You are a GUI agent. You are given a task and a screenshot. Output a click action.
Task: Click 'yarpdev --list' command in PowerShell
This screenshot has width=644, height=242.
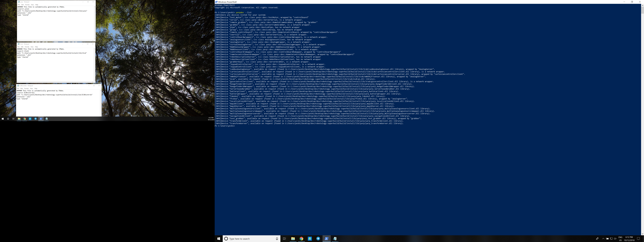point(244,13)
